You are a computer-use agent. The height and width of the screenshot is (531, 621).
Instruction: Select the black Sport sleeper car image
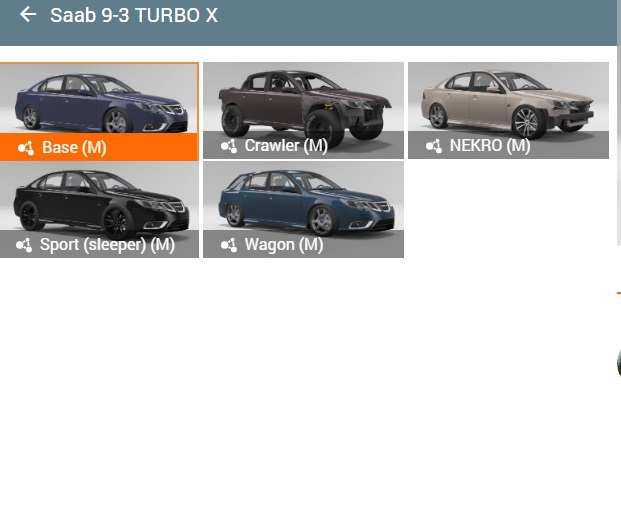click(99, 198)
